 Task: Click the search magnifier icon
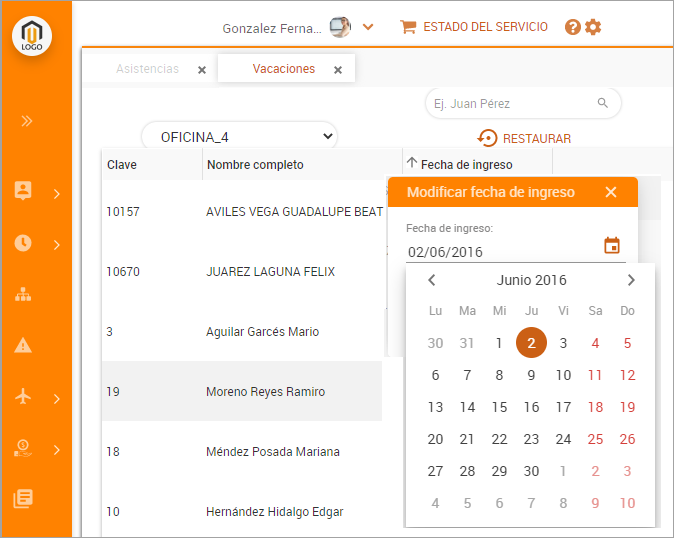(603, 103)
